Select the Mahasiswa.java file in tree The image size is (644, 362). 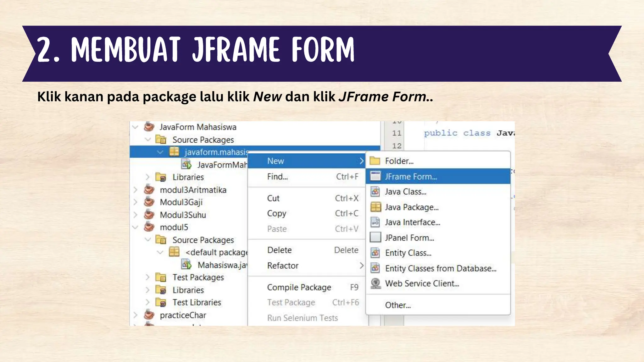(222, 265)
